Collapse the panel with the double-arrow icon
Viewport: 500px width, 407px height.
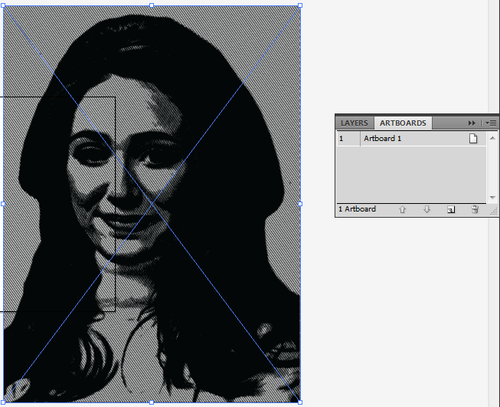pos(471,123)
